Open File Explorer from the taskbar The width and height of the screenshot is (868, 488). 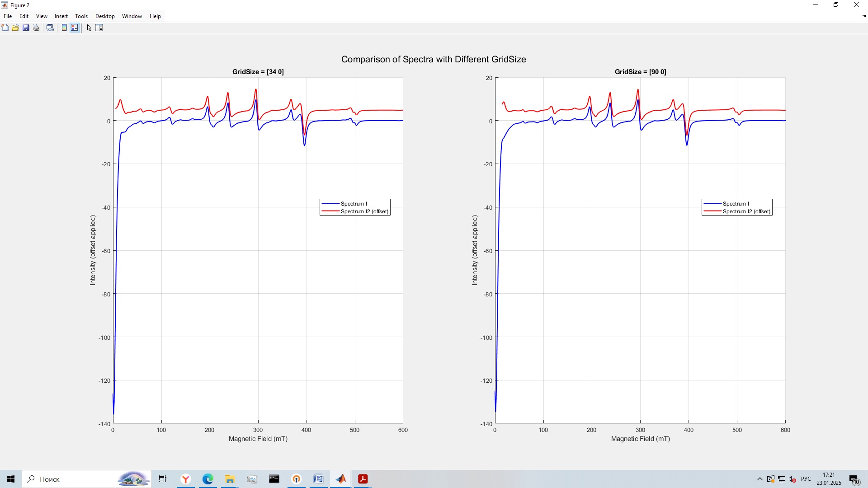[x=230, y=479]
